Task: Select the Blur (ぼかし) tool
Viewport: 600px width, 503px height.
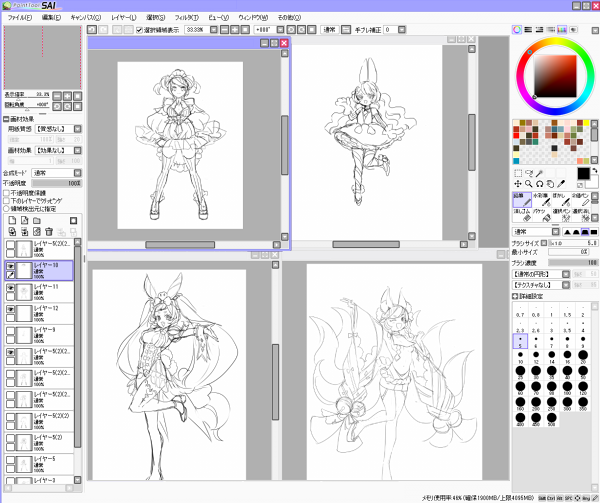Action: coord(561,200)
